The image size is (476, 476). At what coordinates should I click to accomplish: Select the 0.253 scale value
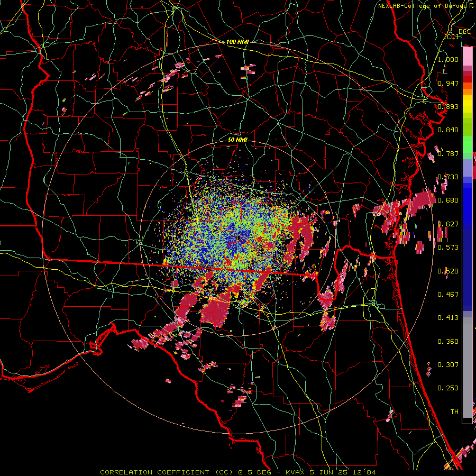click(x=448, y=388)
